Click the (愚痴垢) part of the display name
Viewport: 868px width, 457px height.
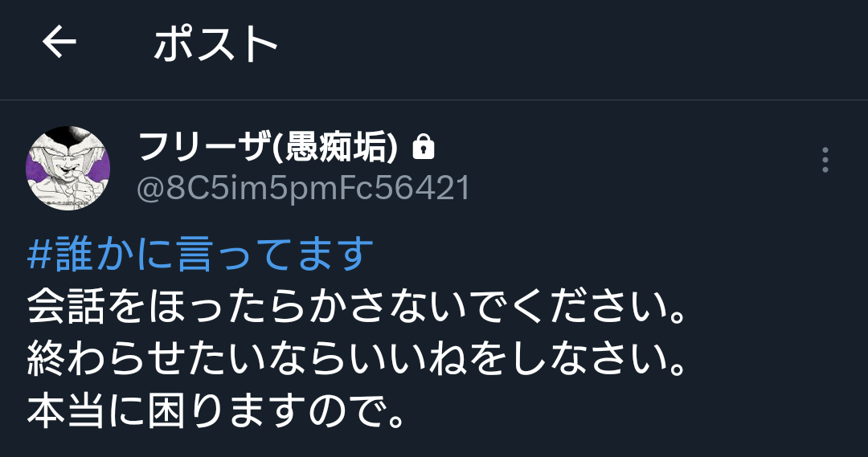pyautogui.click(x=336, y=147)
